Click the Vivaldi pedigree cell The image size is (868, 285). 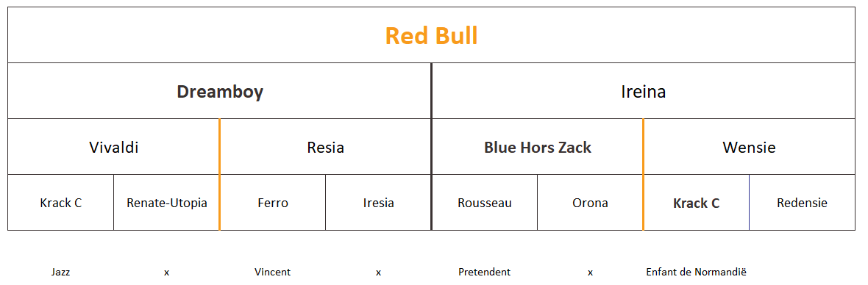[x=113, y=147]
